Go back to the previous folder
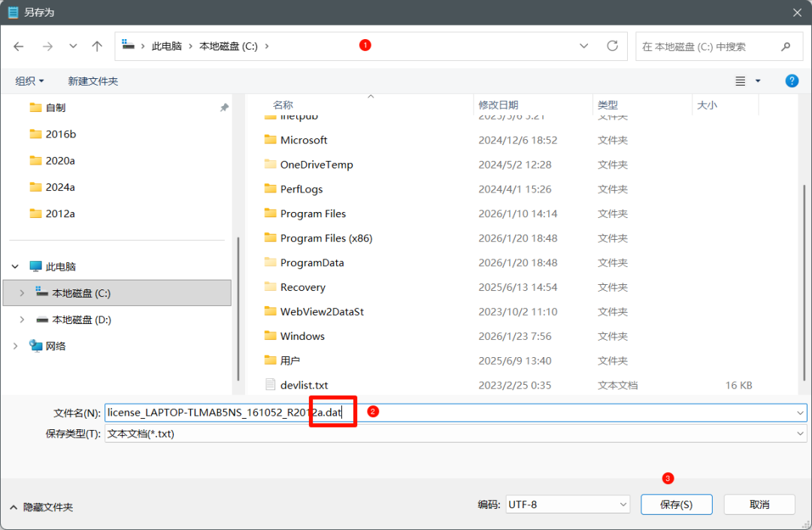Image resolution: width=812 pixels, height=530 pixels. tap(19, 47)
